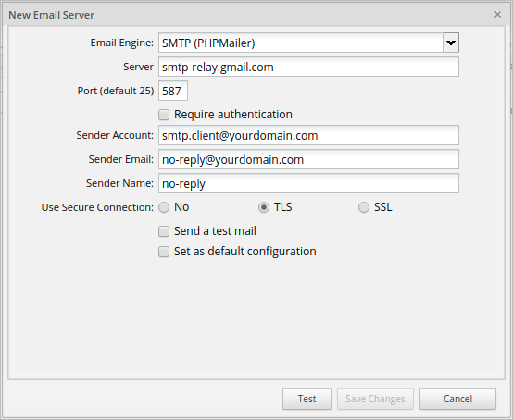This screenshot has height=420, width=513.
Task: Click the Save Changes button
Action: 375,399
